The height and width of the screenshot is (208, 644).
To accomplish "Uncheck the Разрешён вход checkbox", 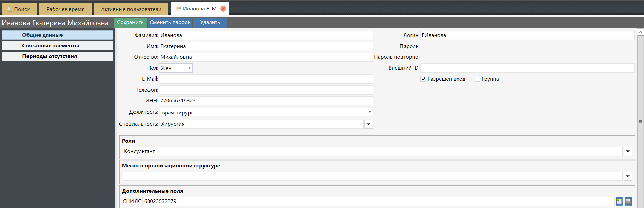I will (423, 79).
